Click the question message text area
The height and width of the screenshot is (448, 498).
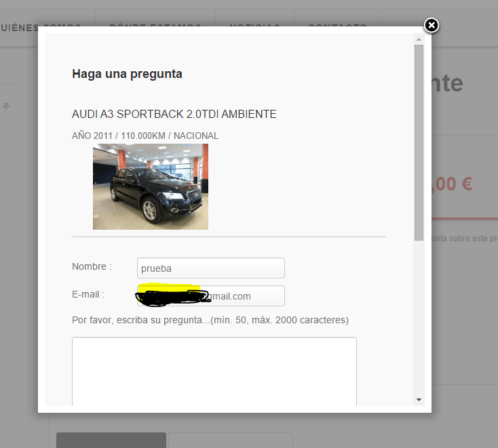click(214, 371)
